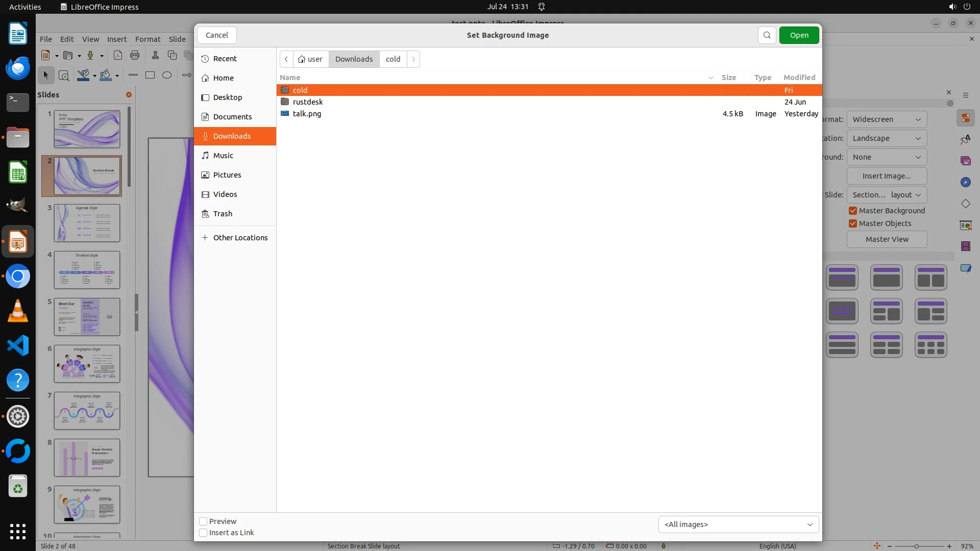
Task: Open the Widescreen format dropdown
Action: [887, 119]
